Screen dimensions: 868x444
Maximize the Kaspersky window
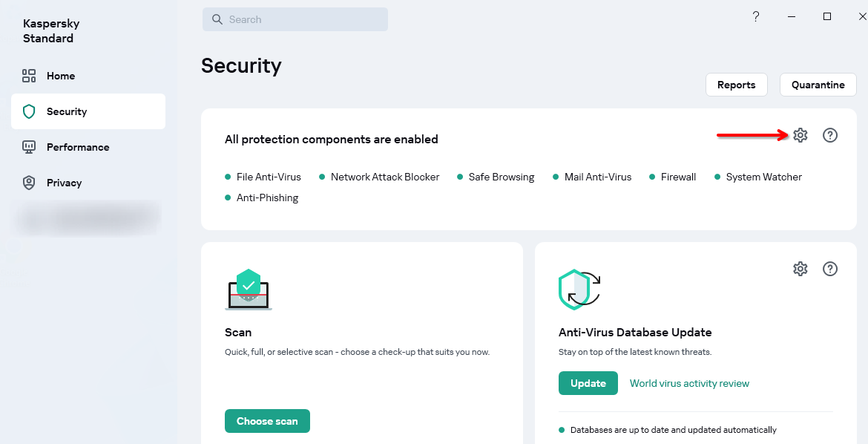tap(827, 16)
